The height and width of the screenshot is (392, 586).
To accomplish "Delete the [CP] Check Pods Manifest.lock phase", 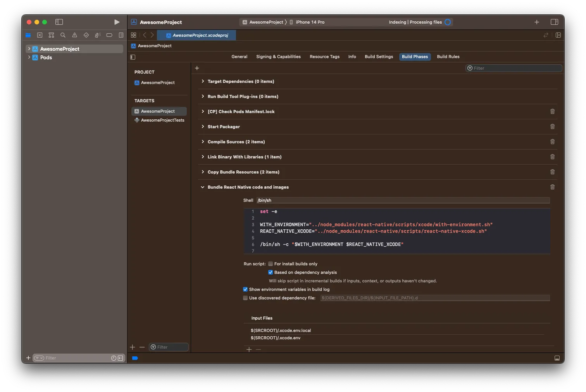I will (x=552, y=112).
